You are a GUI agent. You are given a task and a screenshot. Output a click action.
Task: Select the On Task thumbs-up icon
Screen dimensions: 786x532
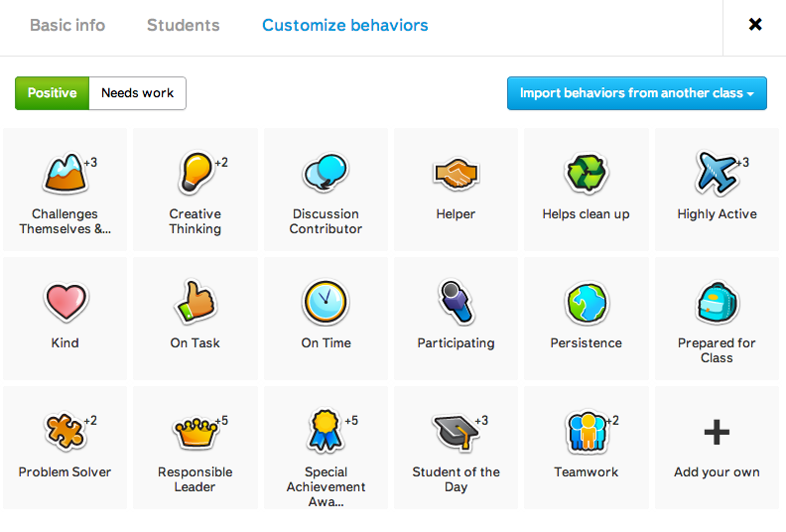pos(196,302)
